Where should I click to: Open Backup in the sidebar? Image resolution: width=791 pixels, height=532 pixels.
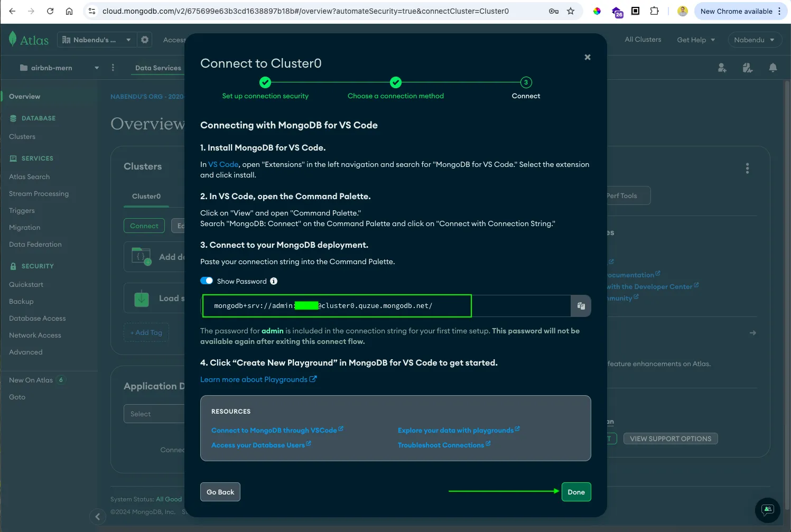click(x=21, y=301)
